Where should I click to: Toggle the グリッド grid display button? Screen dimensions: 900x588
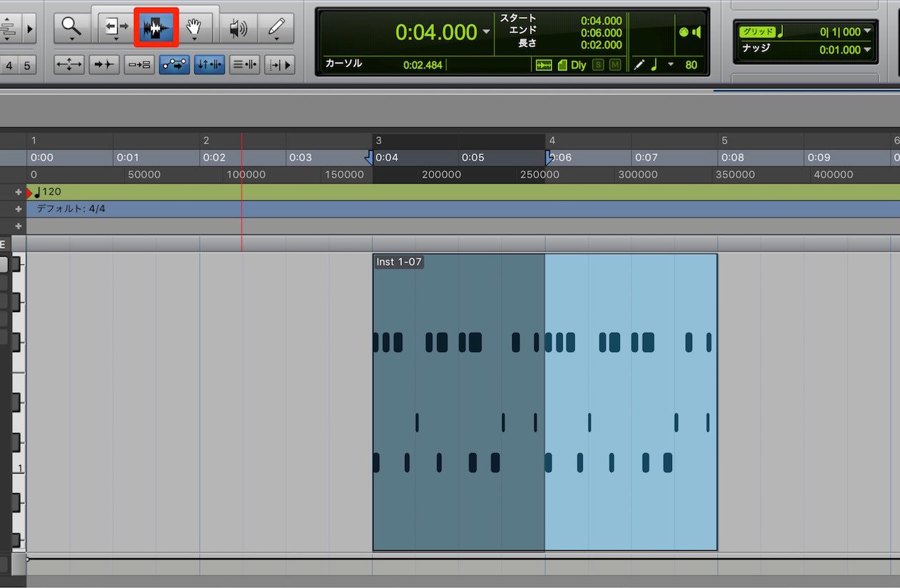[756, 31]
